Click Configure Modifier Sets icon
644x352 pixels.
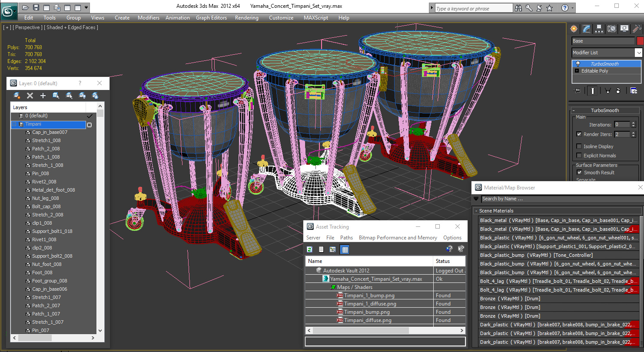point(634,90)
